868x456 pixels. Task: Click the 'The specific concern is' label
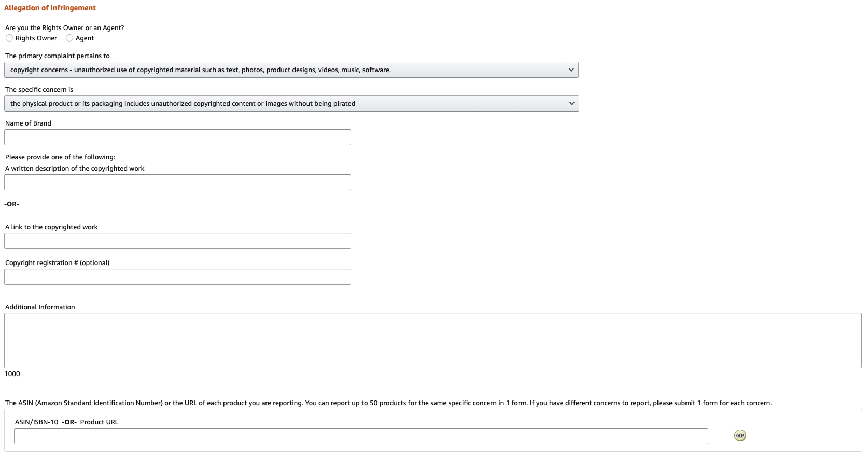pyautogui.click(x=39, y=90)
